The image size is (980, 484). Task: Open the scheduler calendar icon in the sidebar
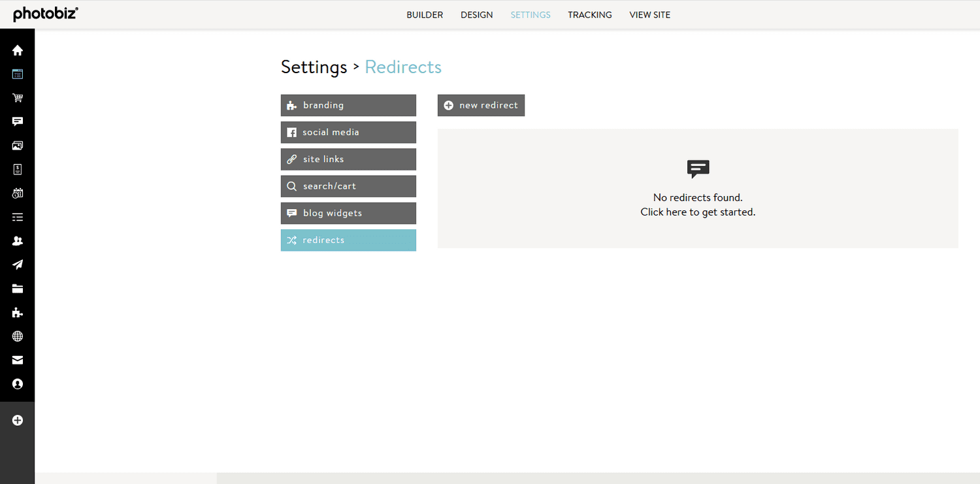(x=18, y=193)
